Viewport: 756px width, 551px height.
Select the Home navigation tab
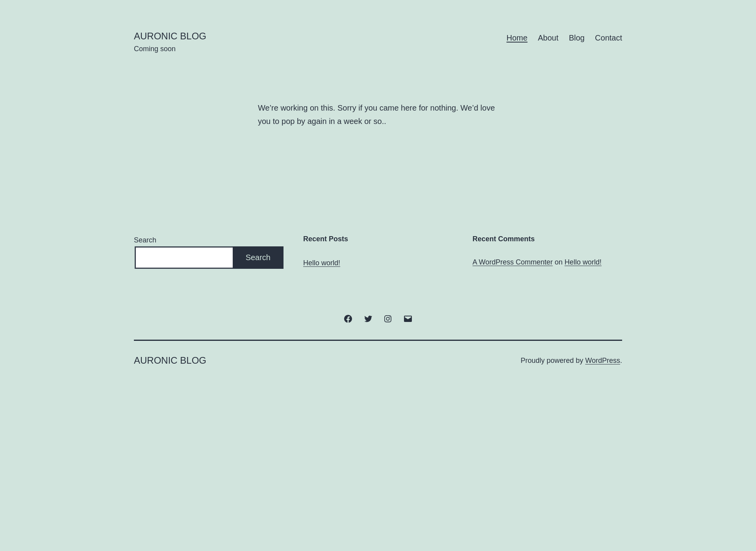[x=517, y=37]
